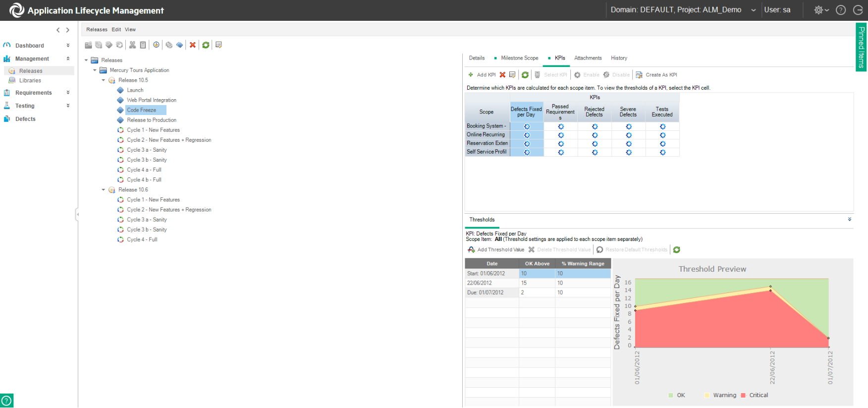The image size is (868, 408).
Task: Select the Web Portal Integration milestone
Action: point(151,100)
